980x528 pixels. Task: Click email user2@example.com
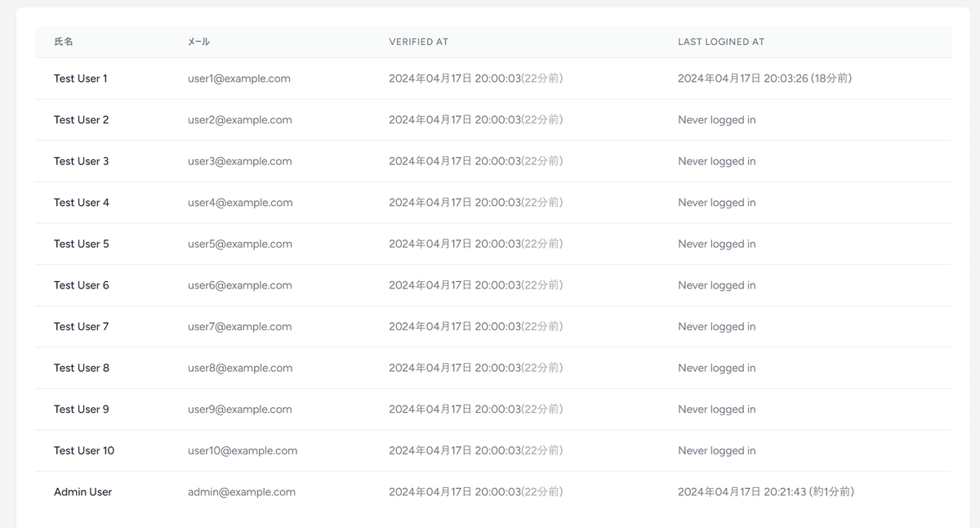(240, 120)
